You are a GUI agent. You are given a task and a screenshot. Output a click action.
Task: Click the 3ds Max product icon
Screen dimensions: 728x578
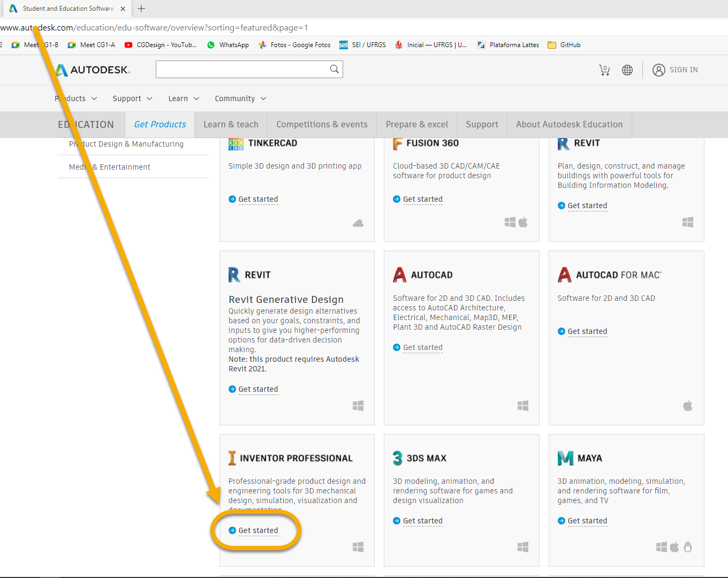click(x=397, y=458)
